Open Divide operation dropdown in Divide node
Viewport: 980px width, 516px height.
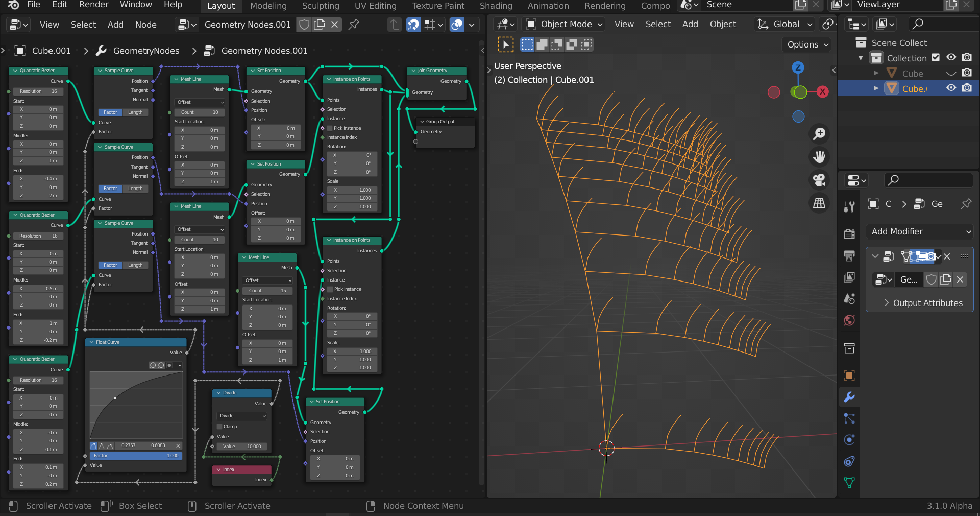point(242,416)
